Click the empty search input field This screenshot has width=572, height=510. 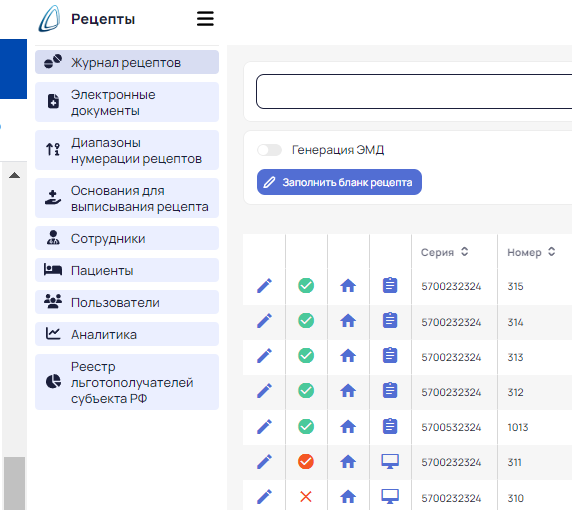coord(414,92)
